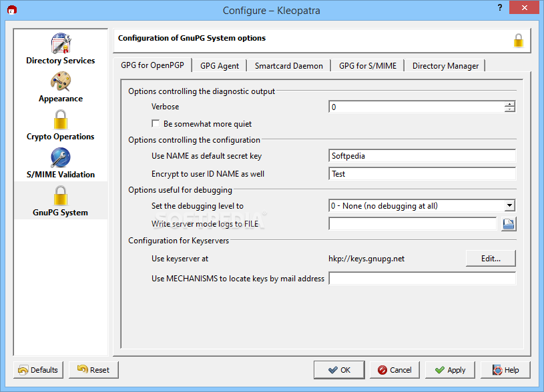
Task: Click the padlock icon in the configuration header
Action: click(x=519, y=41)
